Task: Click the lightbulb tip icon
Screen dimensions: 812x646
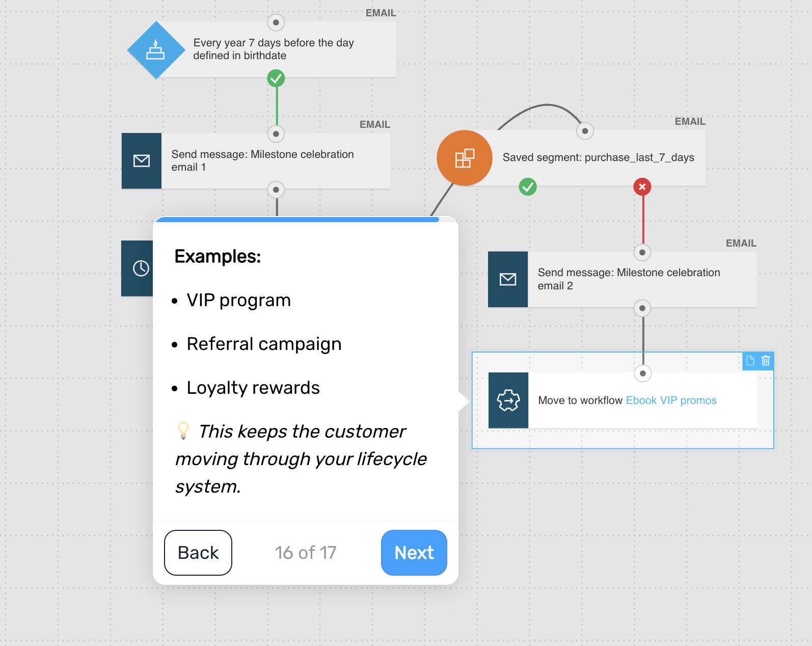Action: tap(183, 431)
